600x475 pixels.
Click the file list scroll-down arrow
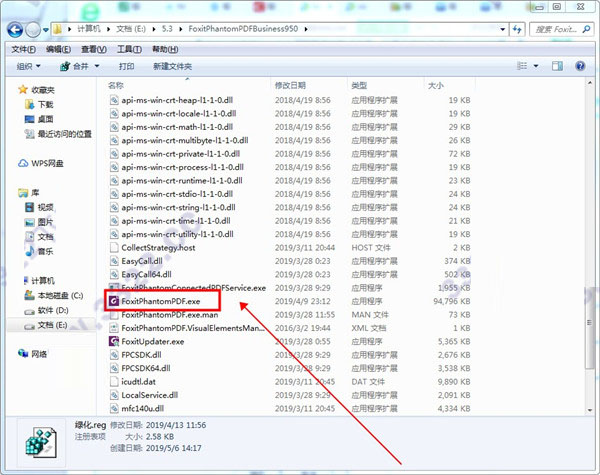click(590, 410)
